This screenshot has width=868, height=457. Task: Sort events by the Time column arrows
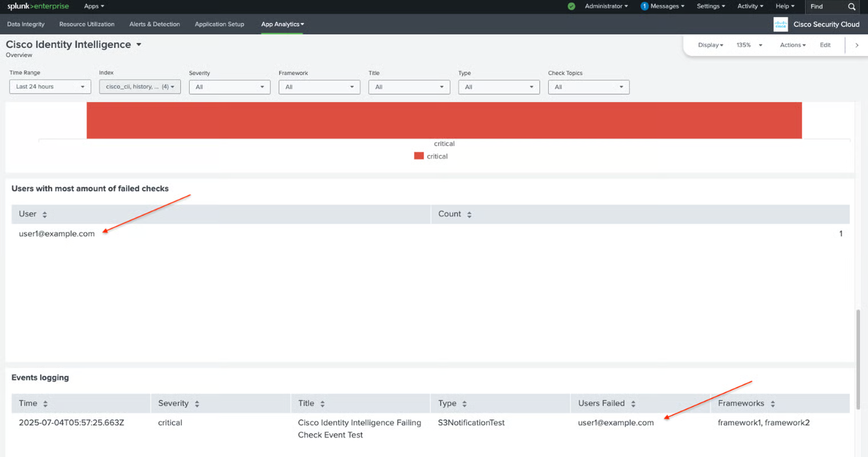point(45,404)
